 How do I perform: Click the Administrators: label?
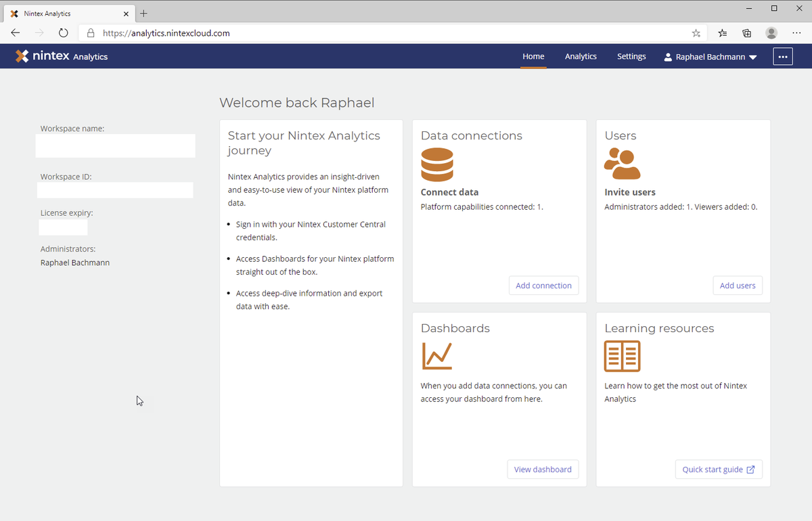(68, 249)
